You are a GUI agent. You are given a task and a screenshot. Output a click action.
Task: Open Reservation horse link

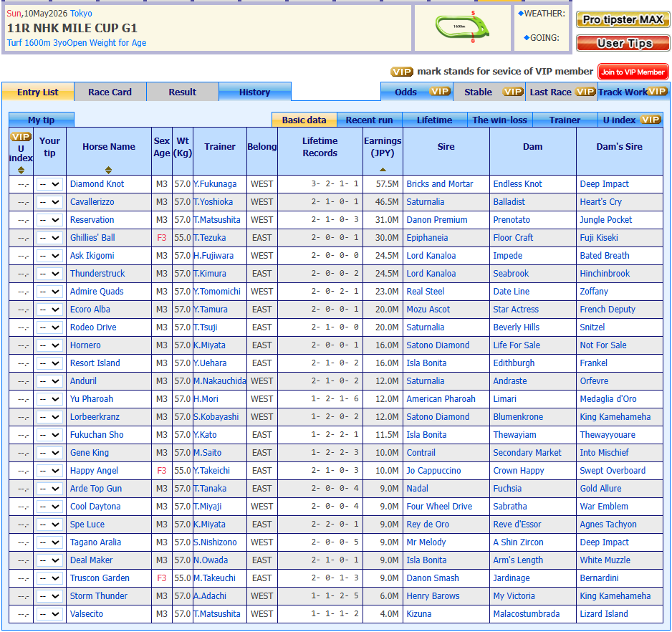(92, 220)
